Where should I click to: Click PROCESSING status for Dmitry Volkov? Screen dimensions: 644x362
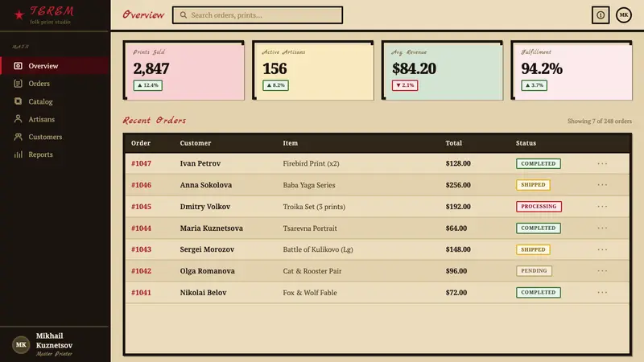(539, 207)
